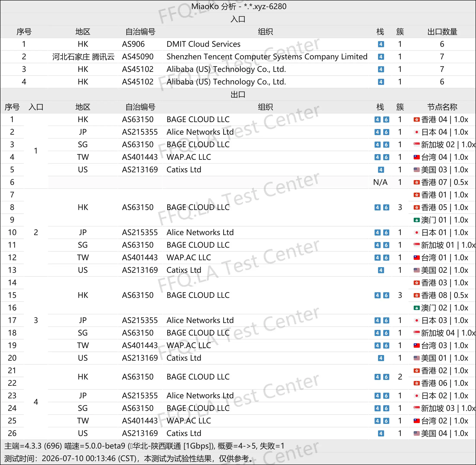Click the 自治编号 header in exit table
This screenshot has width=476, height=465.
tap(140, 107)
